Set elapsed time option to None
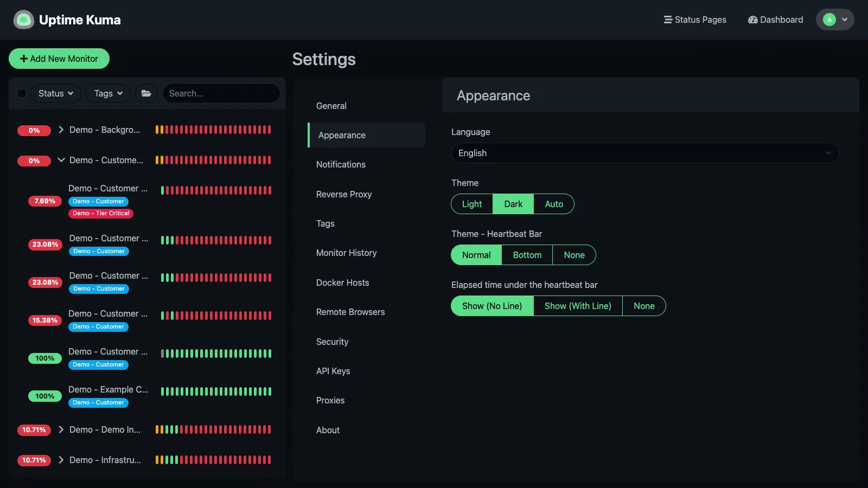The image size is (868, 488). pyautogui.click(x=644, y=306)
